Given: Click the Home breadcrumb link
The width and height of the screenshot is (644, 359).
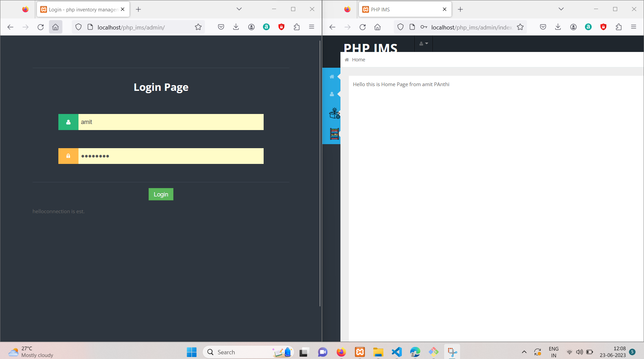Looking at the screenshot, I should tap(358, 59).
